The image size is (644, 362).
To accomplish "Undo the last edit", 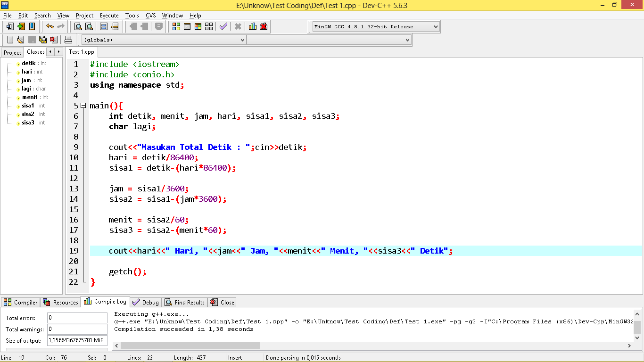I will coord(50,26).
